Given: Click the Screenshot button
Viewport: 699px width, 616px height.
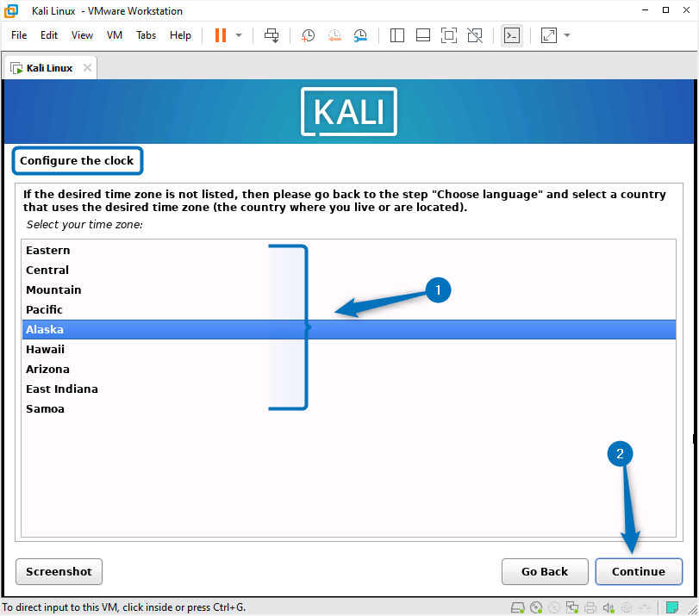Looking at the screenshot, I should [59, 571].
